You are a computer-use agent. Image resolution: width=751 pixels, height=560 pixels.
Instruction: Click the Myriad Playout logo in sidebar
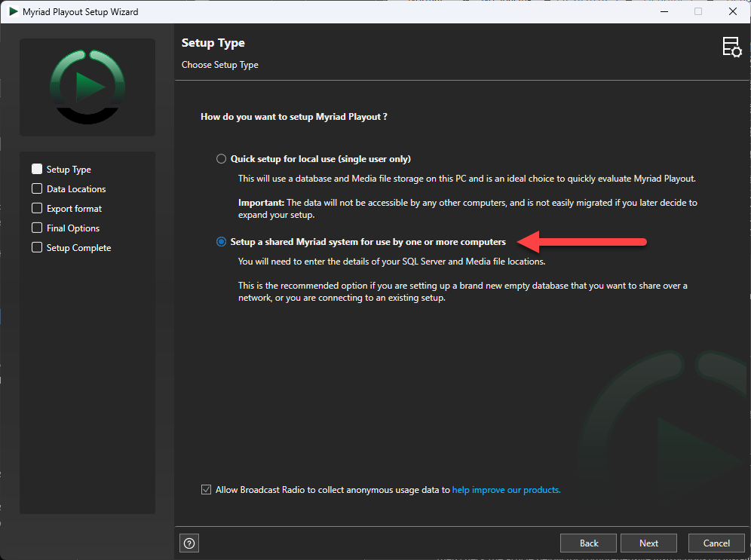point(87,87)
